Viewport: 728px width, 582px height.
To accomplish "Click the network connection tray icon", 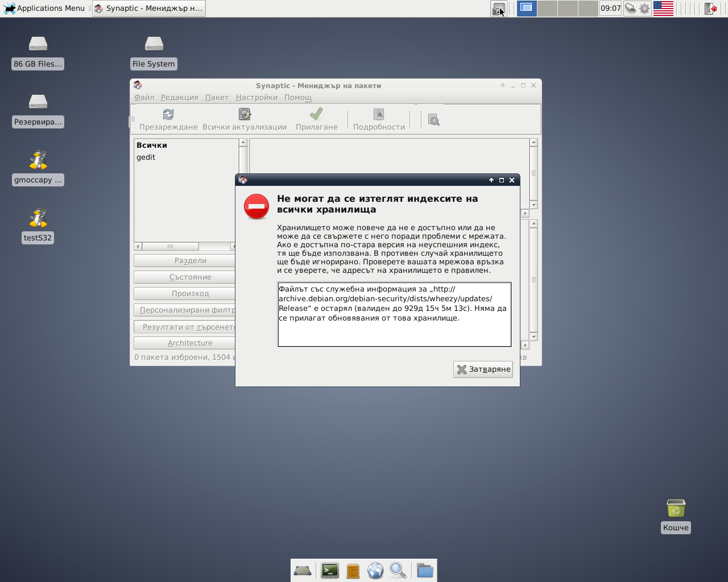I will pyautogui.click(x=630, y=9).
